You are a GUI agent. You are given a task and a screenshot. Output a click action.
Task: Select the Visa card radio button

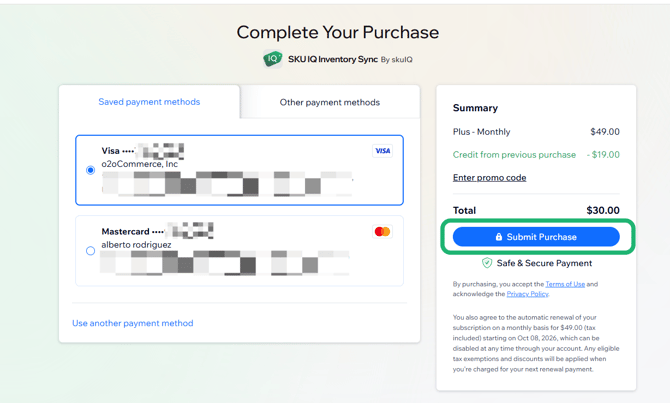point(90,170)
